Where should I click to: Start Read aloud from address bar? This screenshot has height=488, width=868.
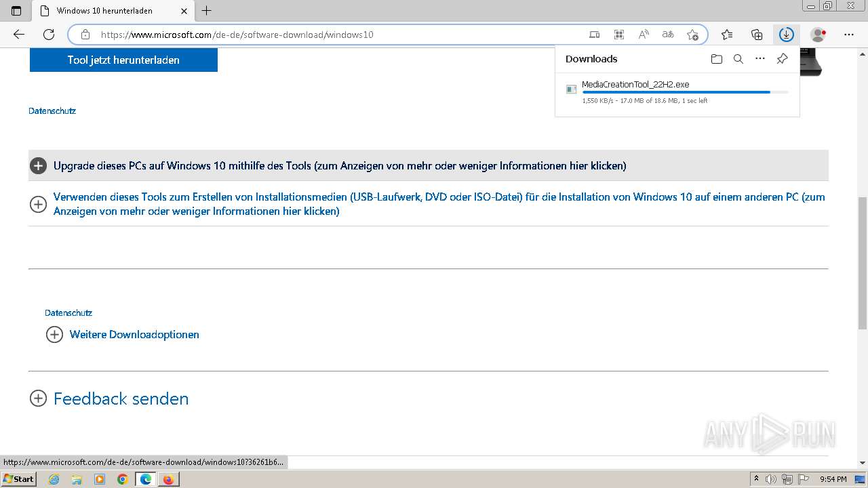pyautogui.click(x=644, y=35)
